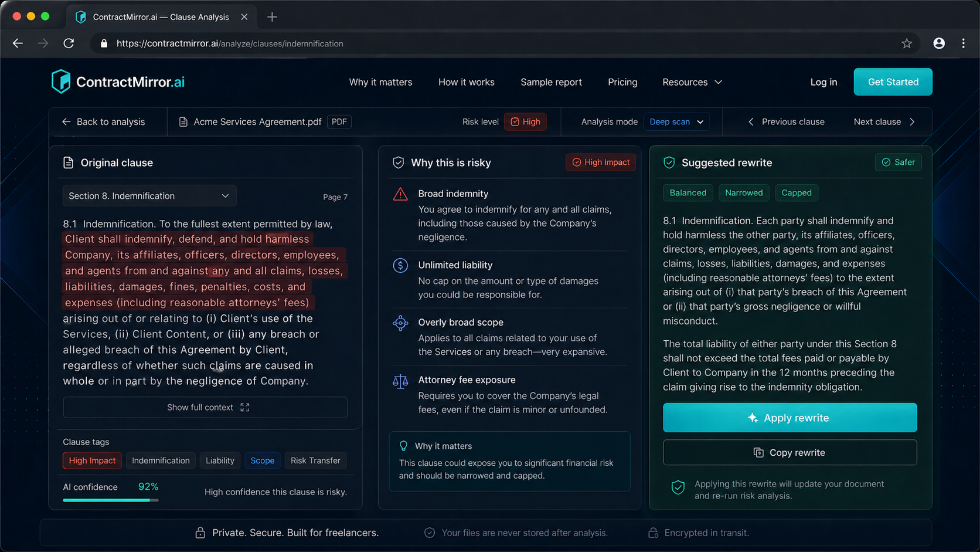The height and width of the screenshot is (552, 980).
Task: Select the Scope clause tag
Action: click(x=263, y=460)
